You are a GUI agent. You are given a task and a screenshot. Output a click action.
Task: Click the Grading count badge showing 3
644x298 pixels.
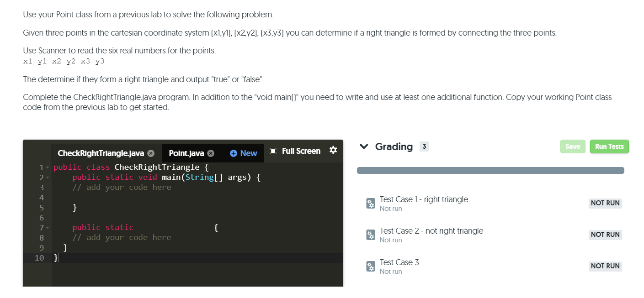[425, 146]
